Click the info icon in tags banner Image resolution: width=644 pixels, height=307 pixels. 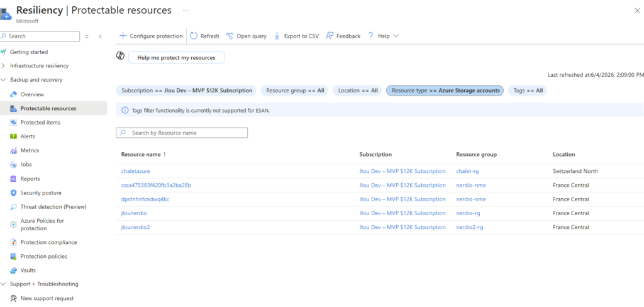click(125, 110)
